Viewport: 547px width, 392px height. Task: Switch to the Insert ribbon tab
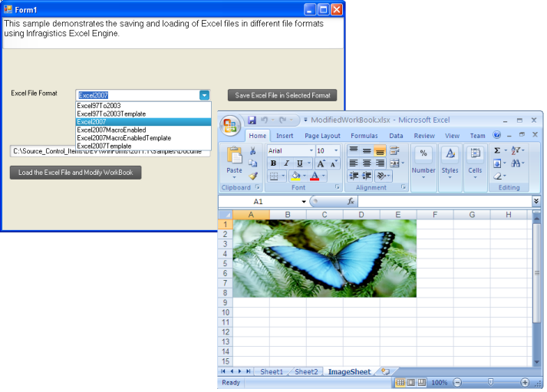285,136
